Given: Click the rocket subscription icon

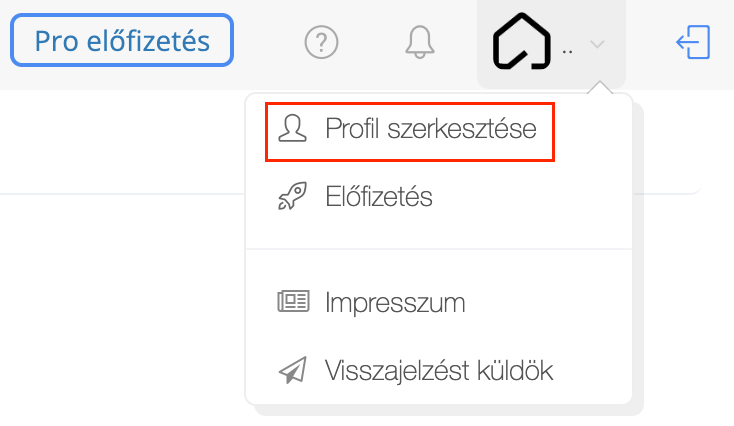Looking at the screenshot, I should 293,196.
